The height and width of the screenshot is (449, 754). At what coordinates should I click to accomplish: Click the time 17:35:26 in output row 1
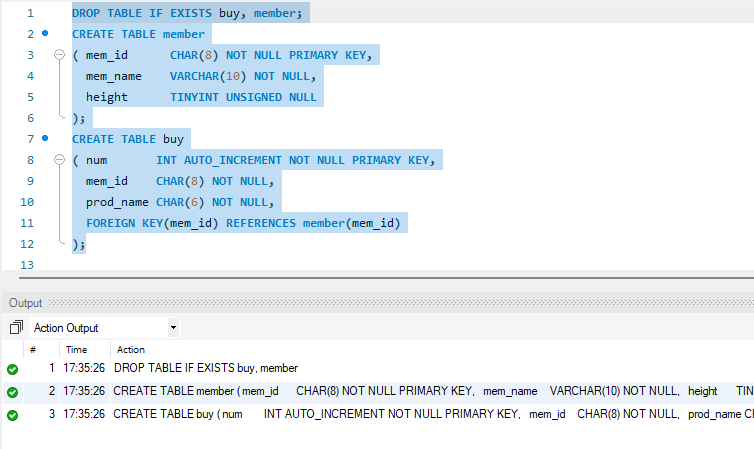click(x=84, y=368)
